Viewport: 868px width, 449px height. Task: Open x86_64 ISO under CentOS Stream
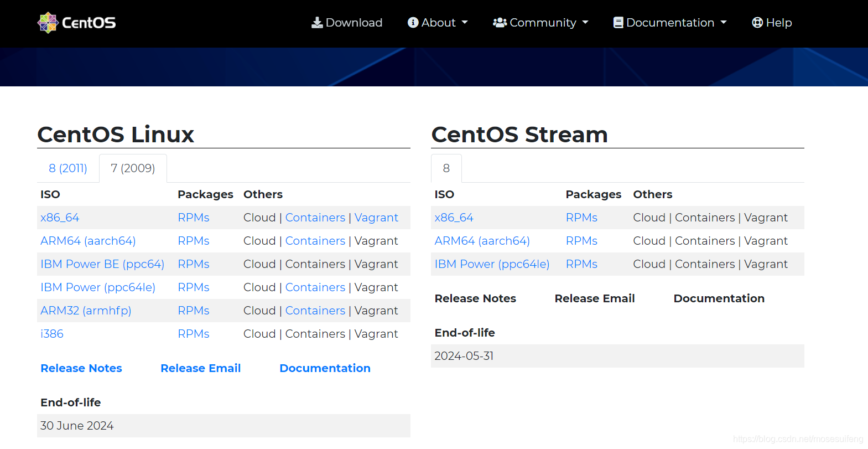coord(454,218)
